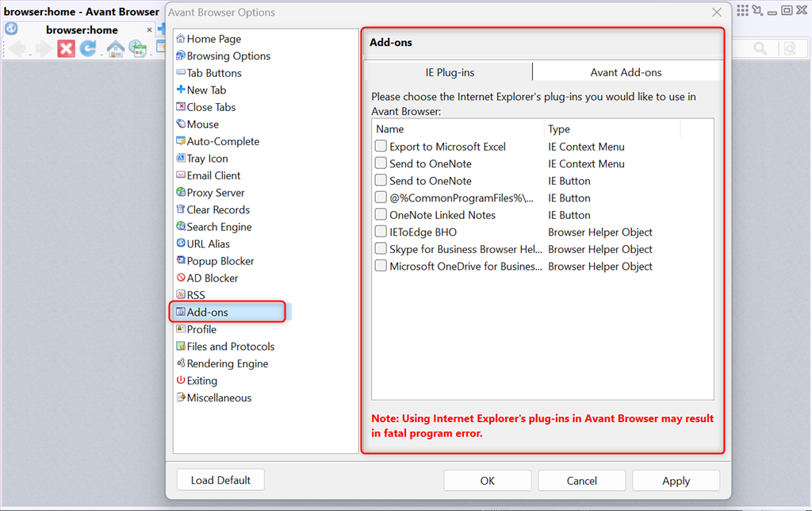Open dropdown arrow next to Refresh
The image size is (812, 511).
(x=100, y=54)
